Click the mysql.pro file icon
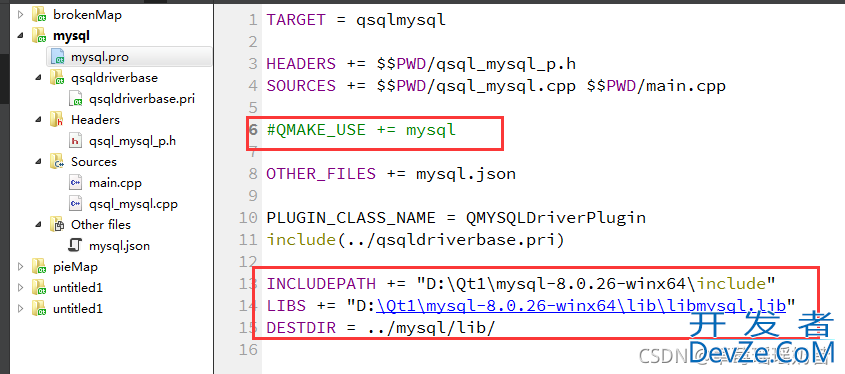 [58, 57]
